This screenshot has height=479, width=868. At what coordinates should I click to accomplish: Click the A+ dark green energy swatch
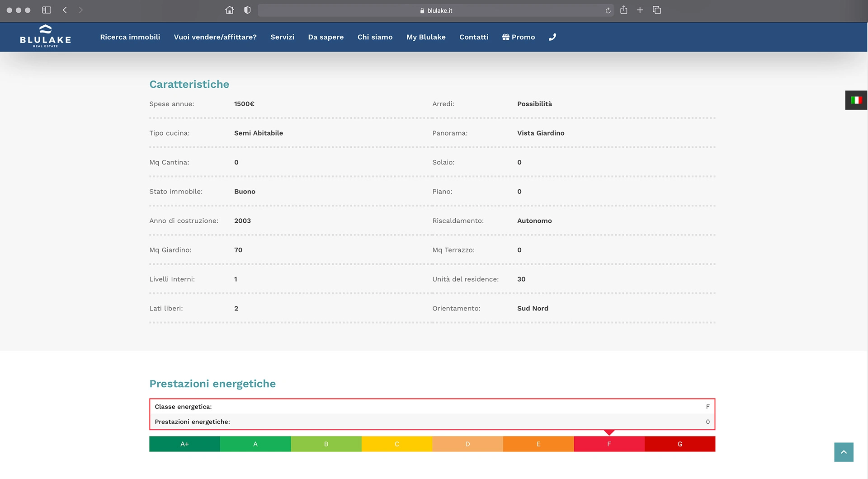coord(184,444)
